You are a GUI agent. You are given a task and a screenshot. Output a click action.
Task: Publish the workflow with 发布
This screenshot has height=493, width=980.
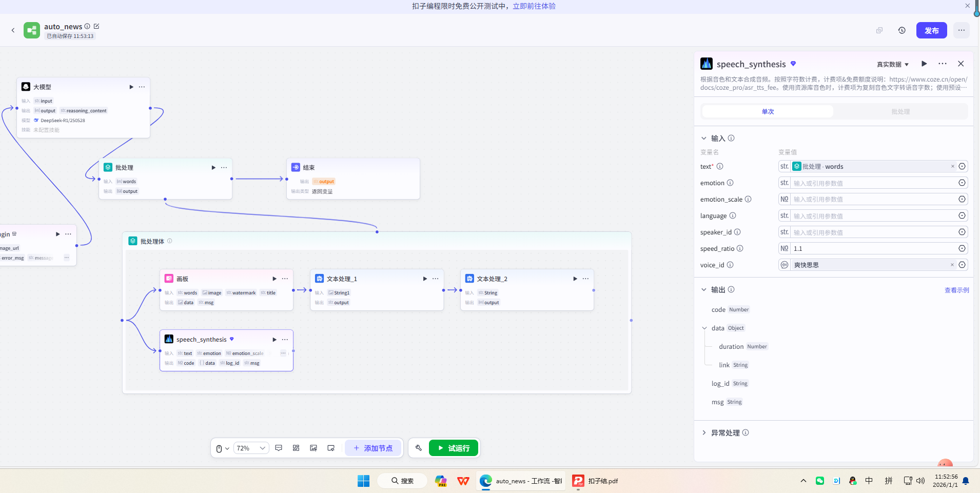coord(932,30)
